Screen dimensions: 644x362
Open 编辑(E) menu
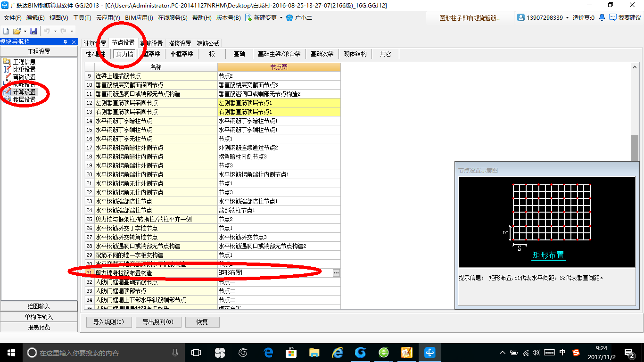coord(35,18)
